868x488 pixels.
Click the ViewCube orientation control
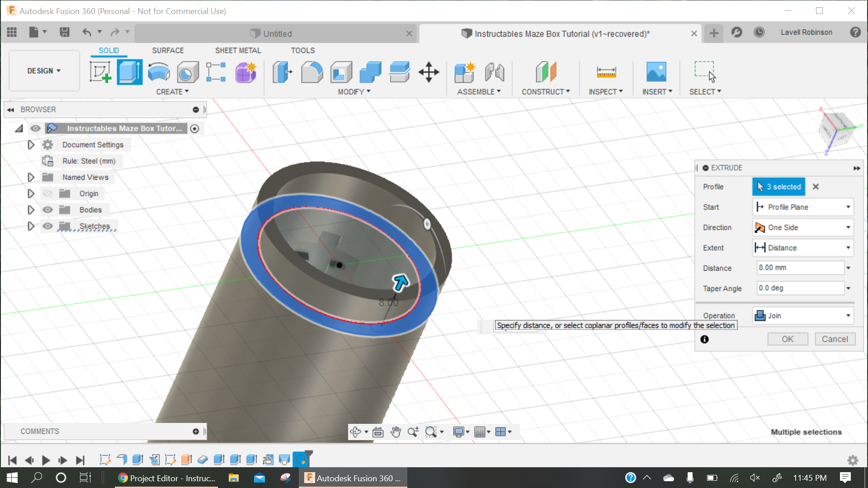pos(838,131)
